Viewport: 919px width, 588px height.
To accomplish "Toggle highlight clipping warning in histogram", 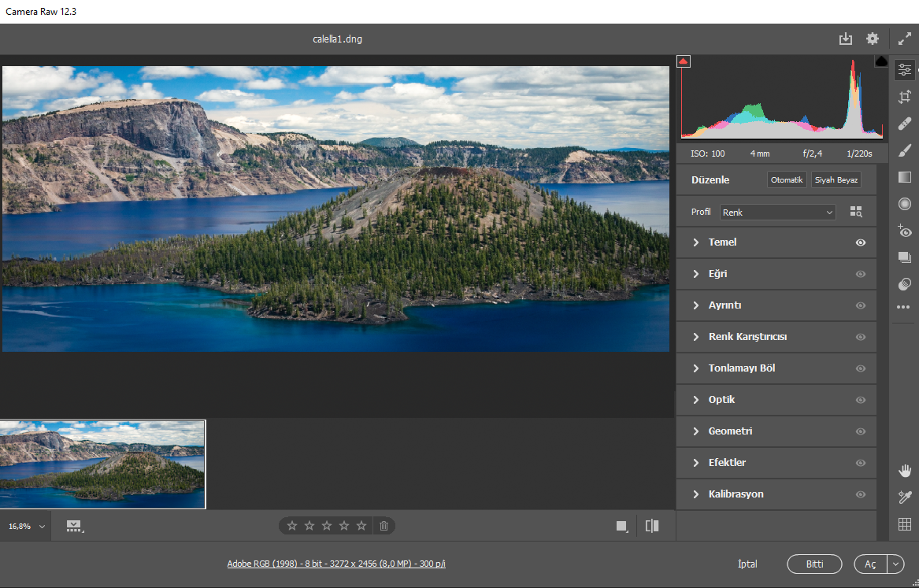I will coord(881,61).
